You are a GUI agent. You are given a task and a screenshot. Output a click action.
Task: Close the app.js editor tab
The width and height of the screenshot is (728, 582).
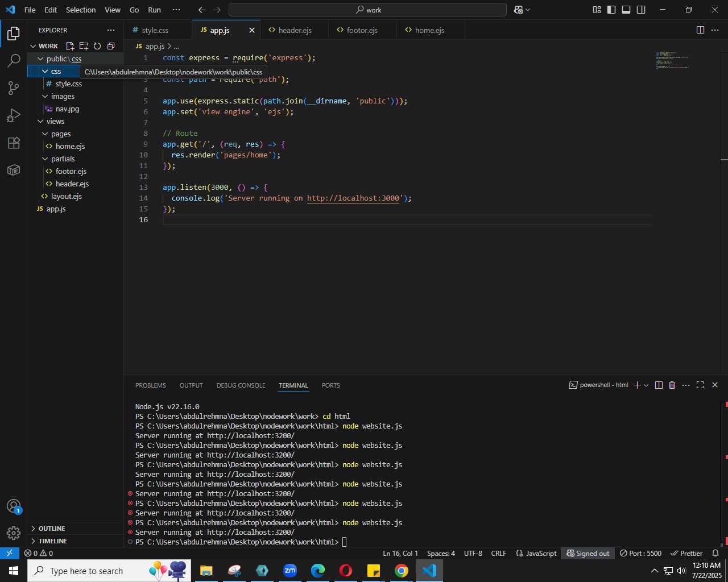(x=252, y=30)
